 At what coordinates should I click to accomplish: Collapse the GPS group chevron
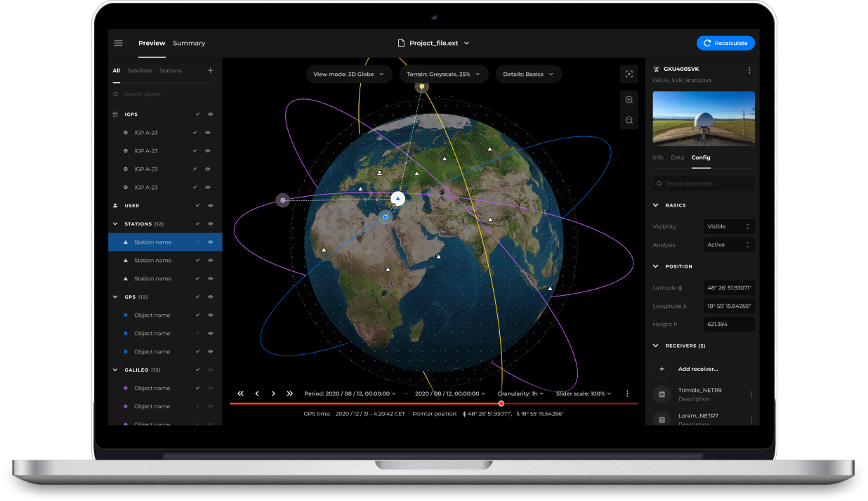[x=116, y=297]
